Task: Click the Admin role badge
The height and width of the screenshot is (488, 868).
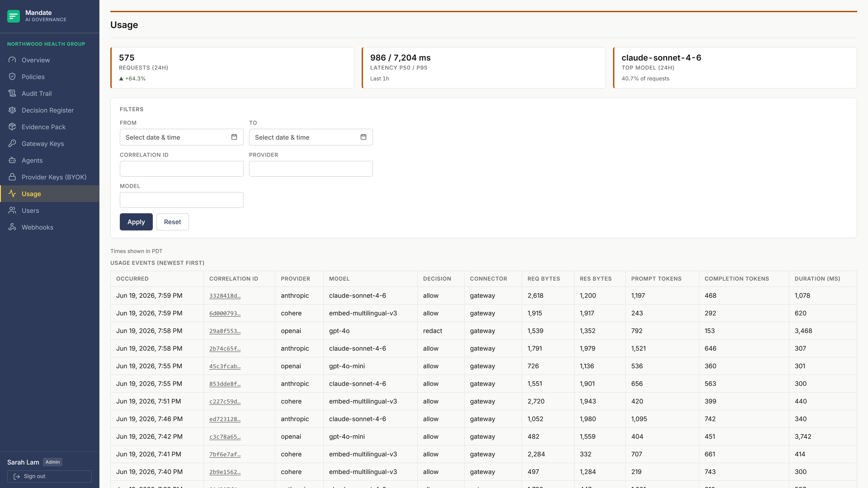Action: click(x=52, y=462)
